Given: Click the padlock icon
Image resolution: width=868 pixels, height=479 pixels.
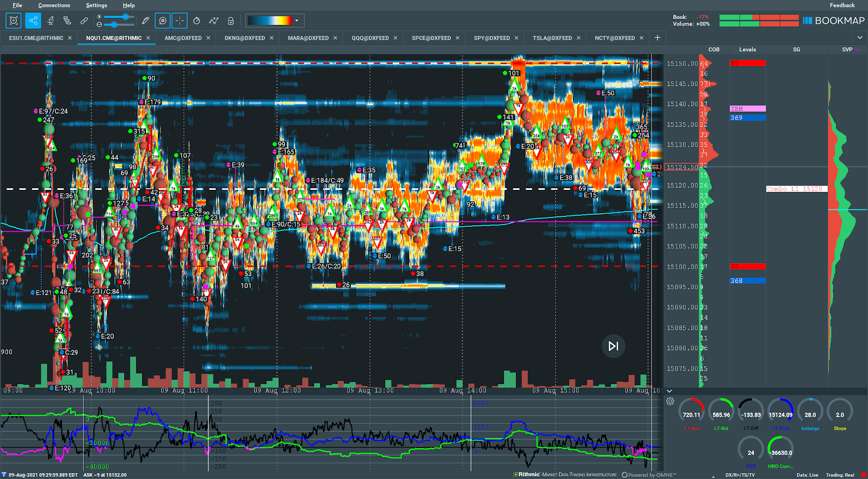Looking at the screenshot, I should coord(231,21).
